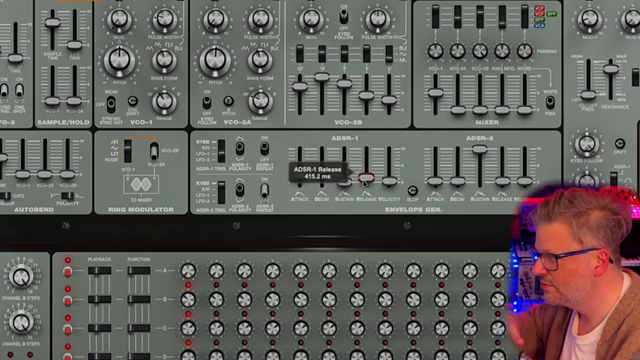
Task: Click the VCO-1 Wave Form knob
Action: tap(164, 60)
